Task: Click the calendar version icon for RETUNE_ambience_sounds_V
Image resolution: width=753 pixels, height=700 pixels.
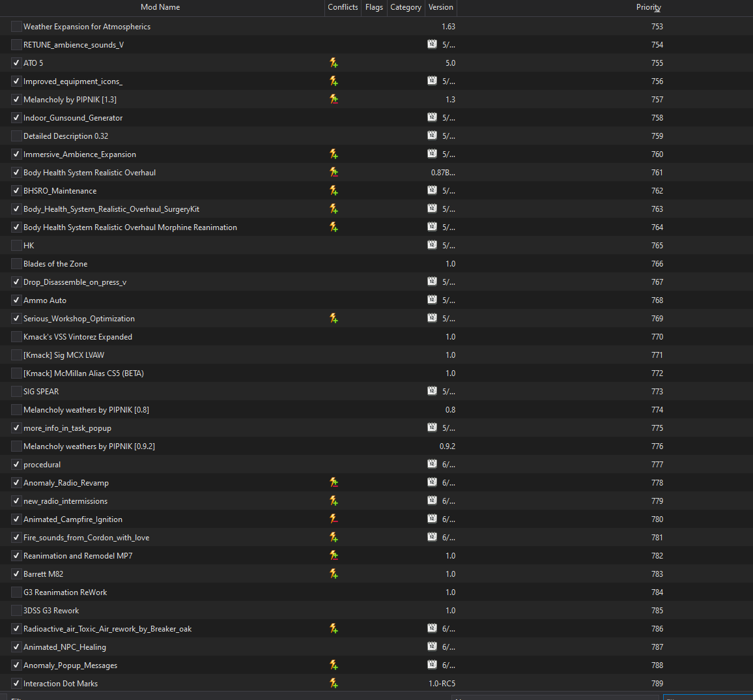Action: click(433, 44)
